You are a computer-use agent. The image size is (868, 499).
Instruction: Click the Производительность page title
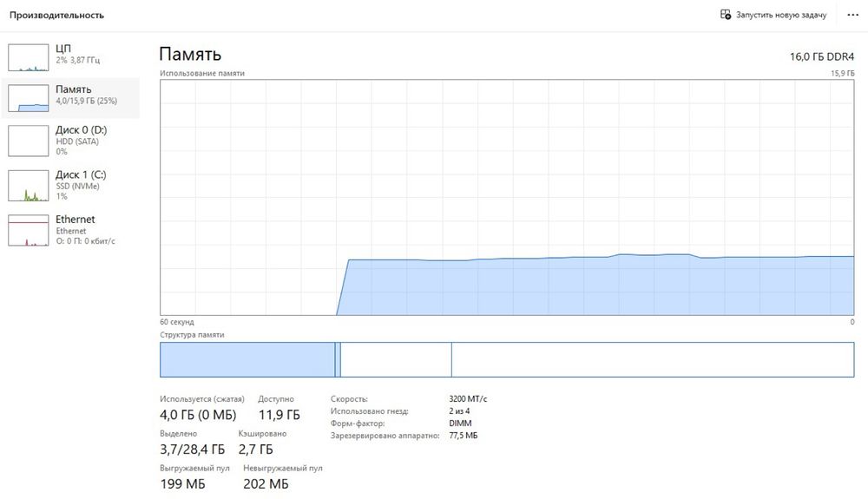56,16
